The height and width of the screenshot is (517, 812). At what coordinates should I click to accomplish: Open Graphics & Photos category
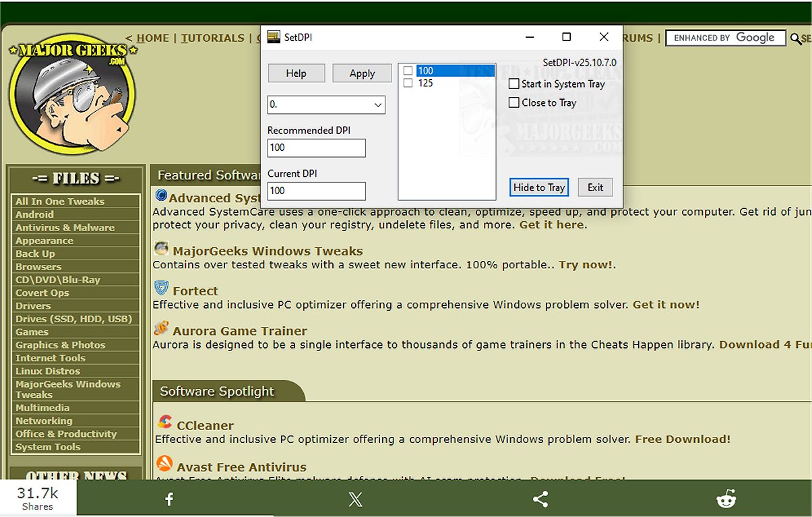coord(61,344)
